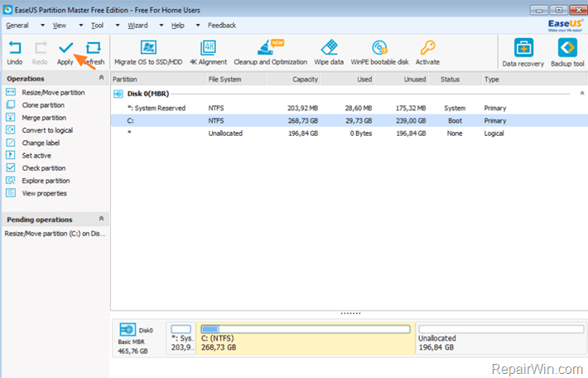The height and width of the screenshot is (378, 588).
Task: Choose Set active operation
Action: pos(36,155)
